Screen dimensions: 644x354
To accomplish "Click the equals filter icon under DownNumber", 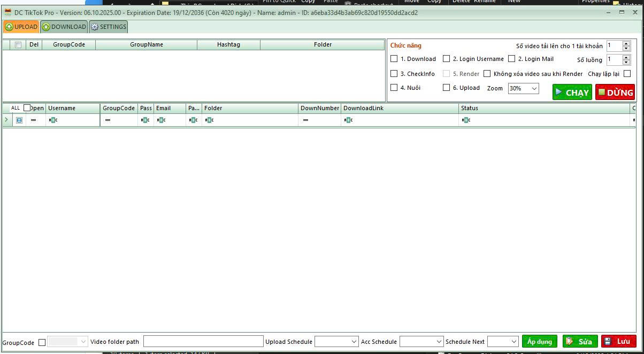I will coord(305,120).
